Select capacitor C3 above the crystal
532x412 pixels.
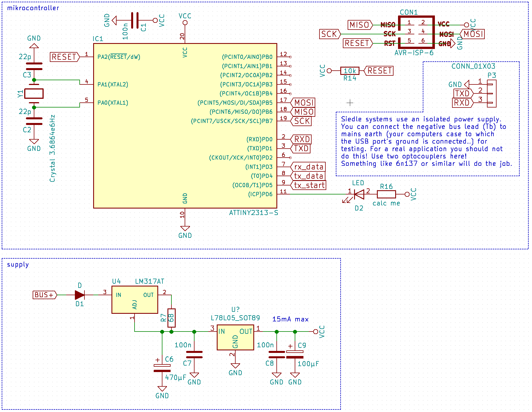34,66
